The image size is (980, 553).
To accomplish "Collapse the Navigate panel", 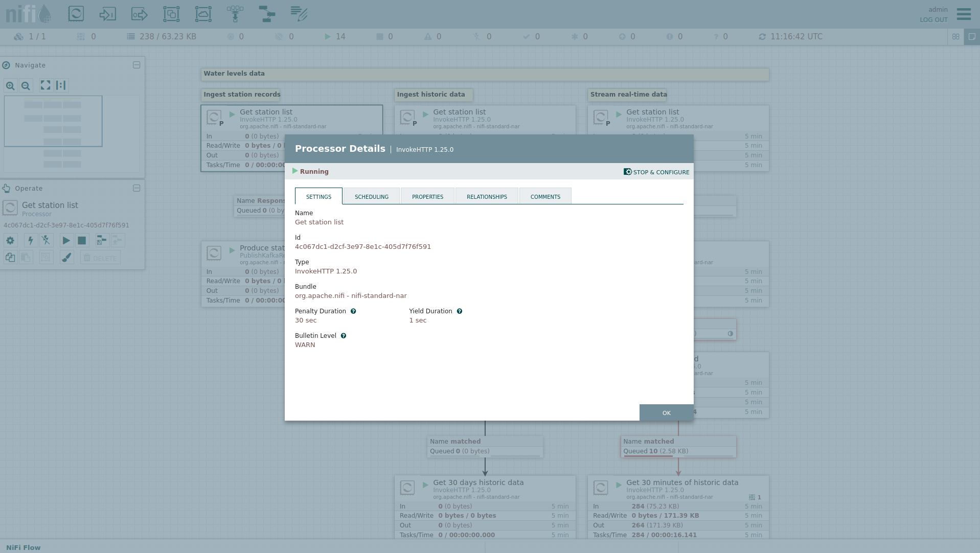I will pyautogui.click(x=136, y=65).
